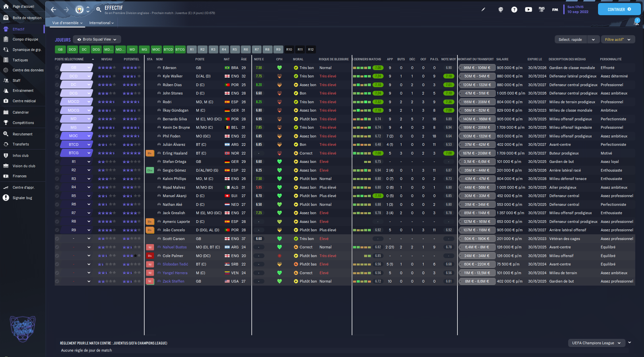Tick the selection circle for Scott Carson
644x357 pixels.
click(x=57, y=239)
